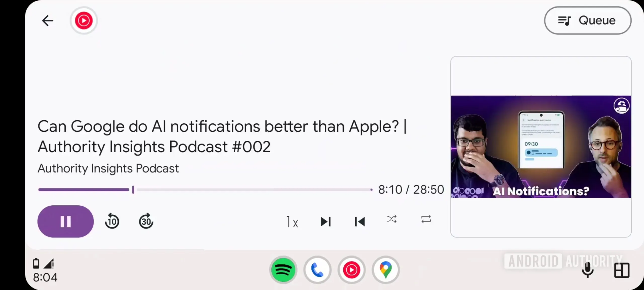Pause the podcast playback
Viewport: 644px width, 290px height.
click(66, 222)
